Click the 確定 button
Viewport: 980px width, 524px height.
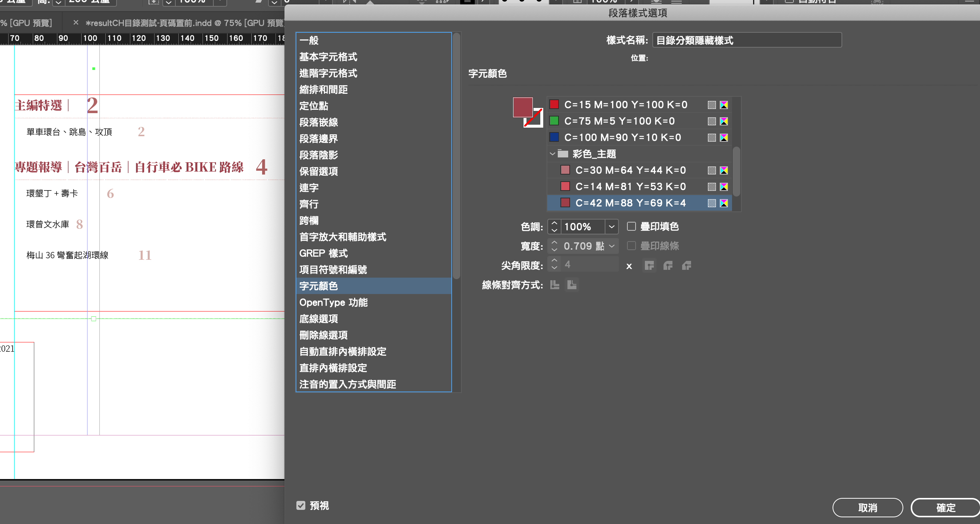[x=945, y=507]
